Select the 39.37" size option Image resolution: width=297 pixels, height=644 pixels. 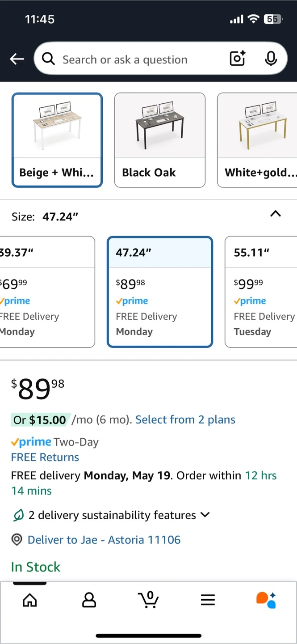[46, 292]
